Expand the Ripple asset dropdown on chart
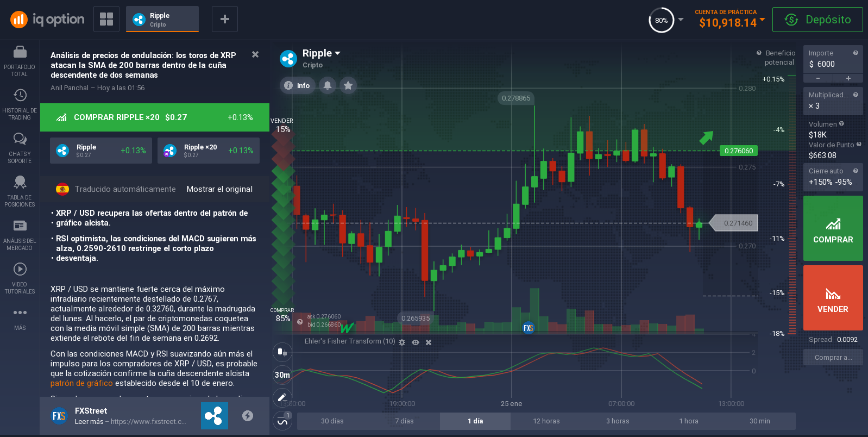The width and height of the screenshot is (868, 437). (x=337, y=53)
